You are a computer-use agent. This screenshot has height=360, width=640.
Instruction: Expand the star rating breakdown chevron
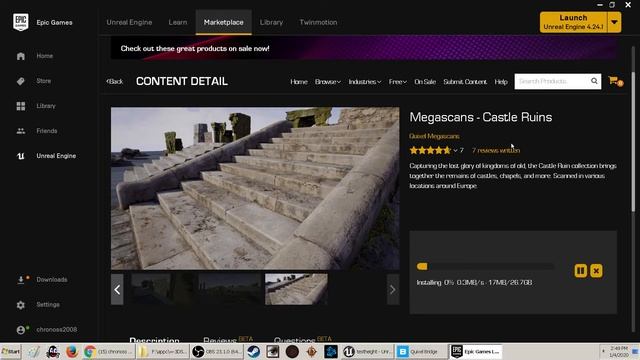click(x=455, y=151)
